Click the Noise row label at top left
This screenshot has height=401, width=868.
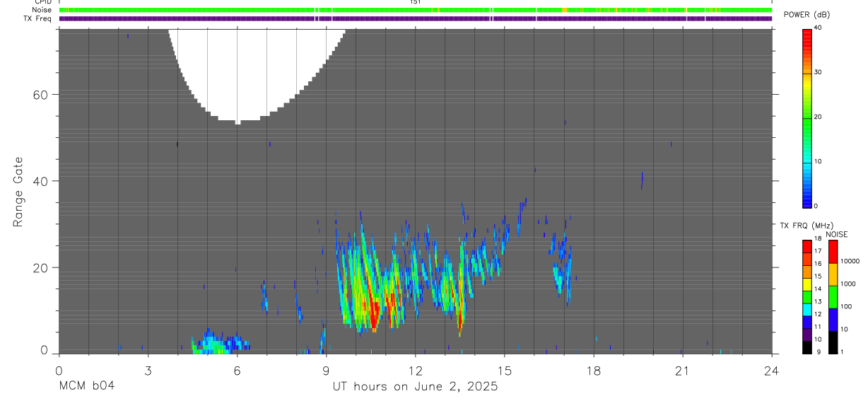tap(42, 10)
